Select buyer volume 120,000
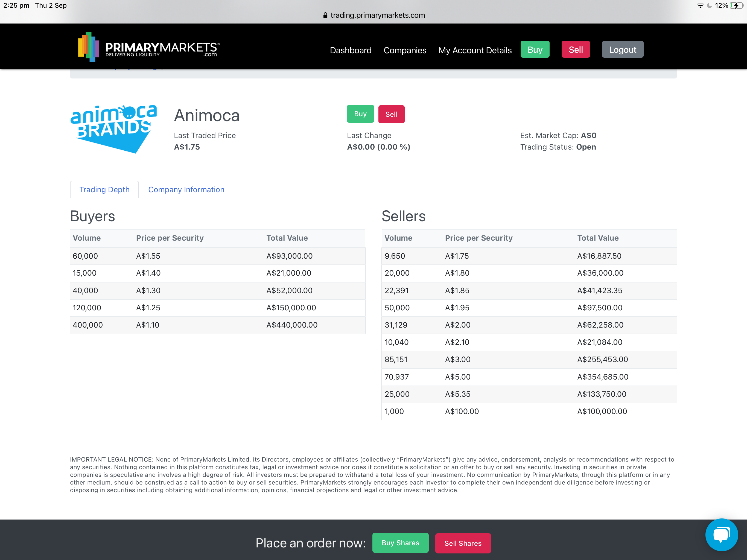The height and width of the screenshot is (560, 747). [87, 308]
